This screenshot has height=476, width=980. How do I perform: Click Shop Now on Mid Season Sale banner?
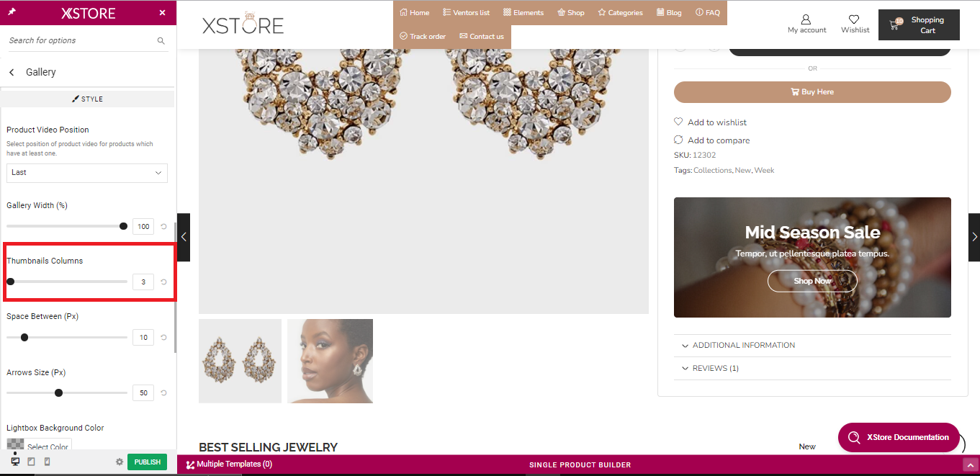point(812,281)
